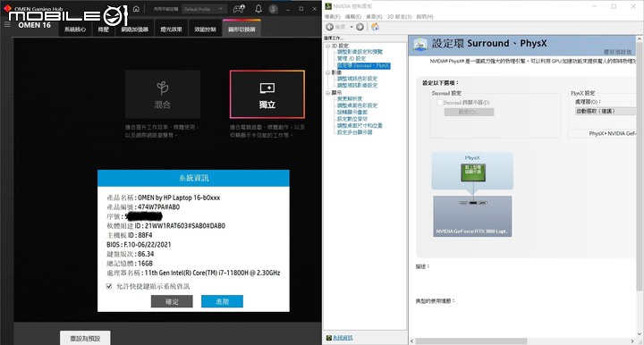Click the 處理器名稱 i7-11800H text line
The height and width of the screenshot is (345, 644).
click(x=193, y=273)
